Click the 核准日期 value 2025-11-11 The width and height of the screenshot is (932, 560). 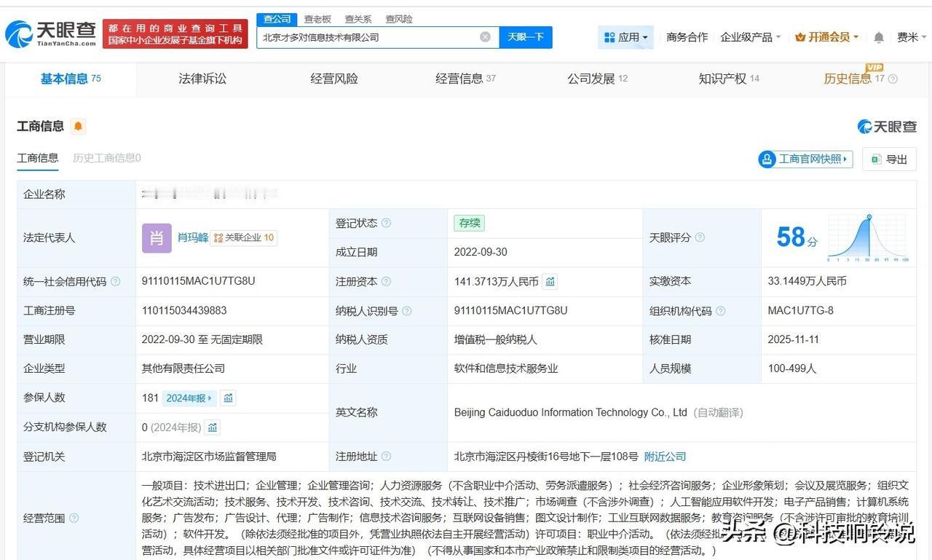click(794, 340)
